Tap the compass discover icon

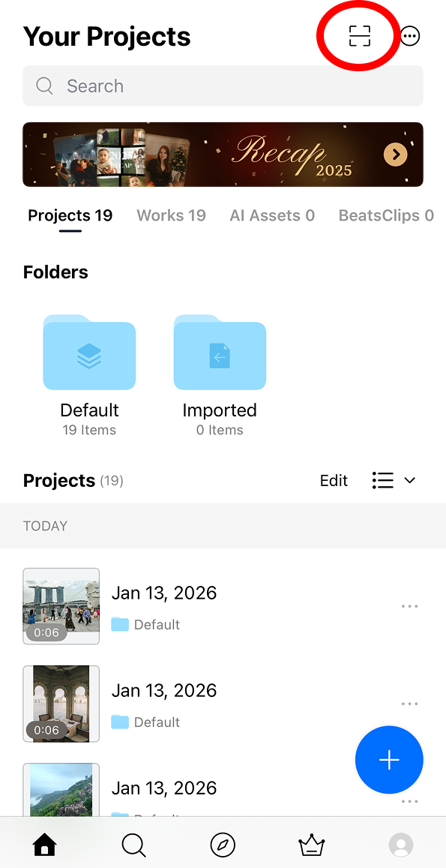(x=223, y=845)
